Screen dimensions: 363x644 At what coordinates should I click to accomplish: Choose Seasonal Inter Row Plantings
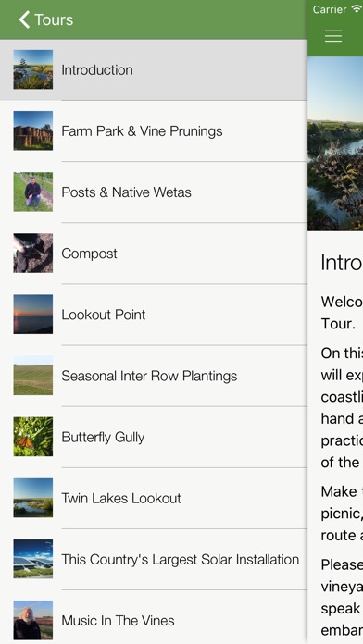point(154,376)
